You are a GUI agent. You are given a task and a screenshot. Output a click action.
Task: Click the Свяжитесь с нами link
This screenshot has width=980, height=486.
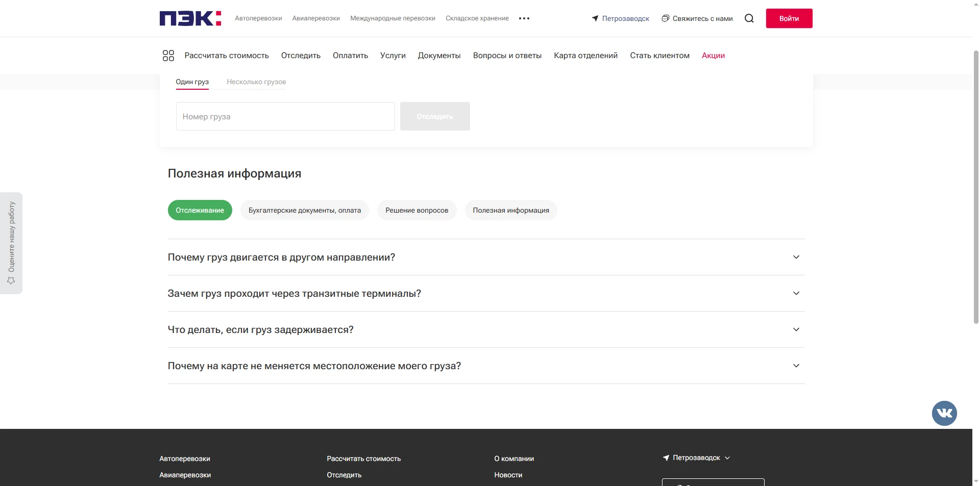(x=703, y=18)
